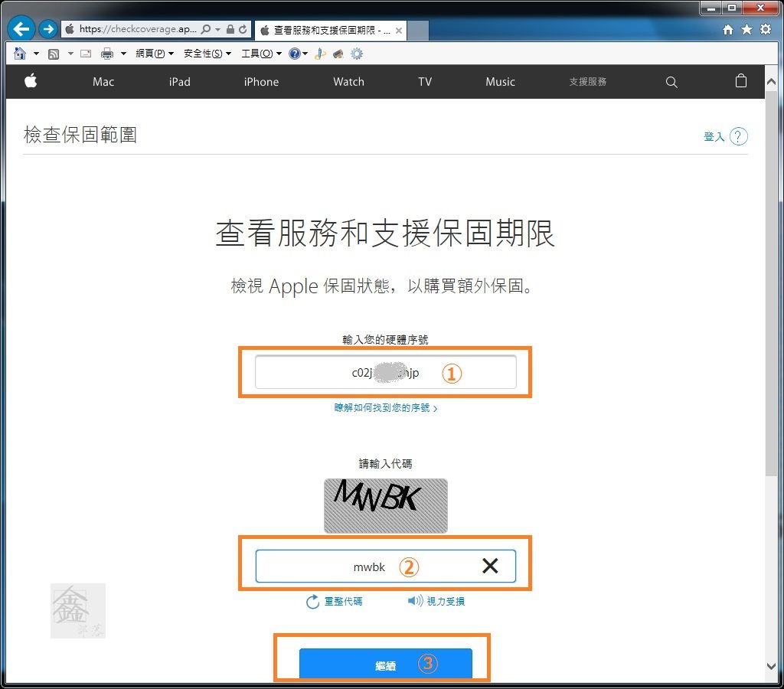Open Favorites with the star icon
The width and height of the screenshot is (784, 689).
coord(746,30)
